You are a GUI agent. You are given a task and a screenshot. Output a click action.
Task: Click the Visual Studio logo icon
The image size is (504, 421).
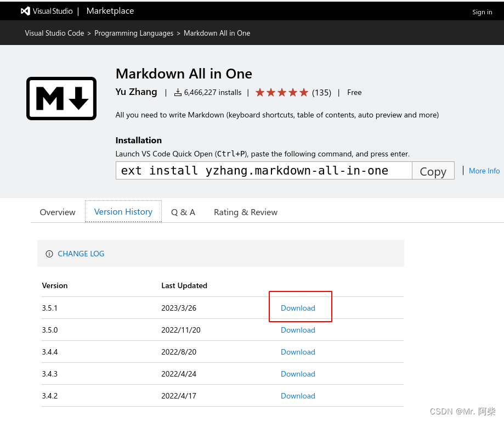25,11
